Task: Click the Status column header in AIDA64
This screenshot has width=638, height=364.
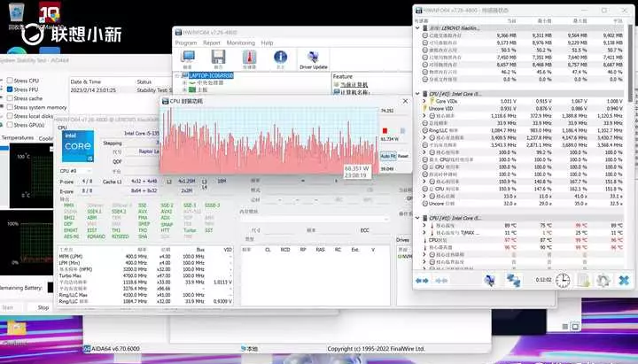Action: pos(144,81)
